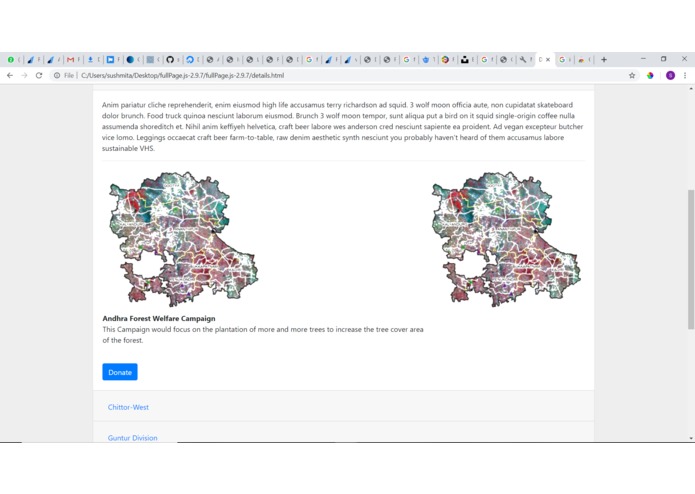Open a new tab with the plus button
Image resolution: width=695 pixels, height=494 pixels.
(604, 59)
